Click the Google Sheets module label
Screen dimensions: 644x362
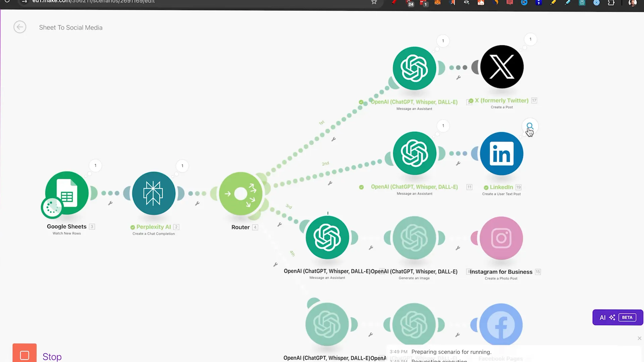[x=67, y=227]
